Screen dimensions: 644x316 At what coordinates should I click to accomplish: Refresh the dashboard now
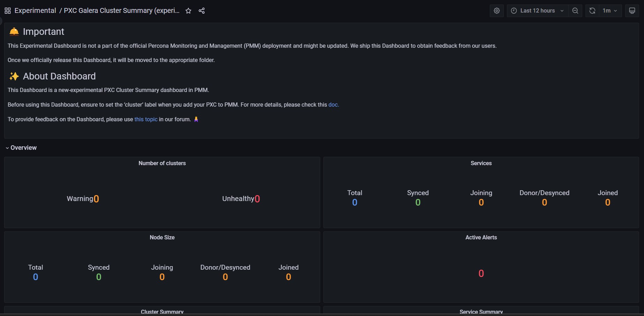click(592, 11)
